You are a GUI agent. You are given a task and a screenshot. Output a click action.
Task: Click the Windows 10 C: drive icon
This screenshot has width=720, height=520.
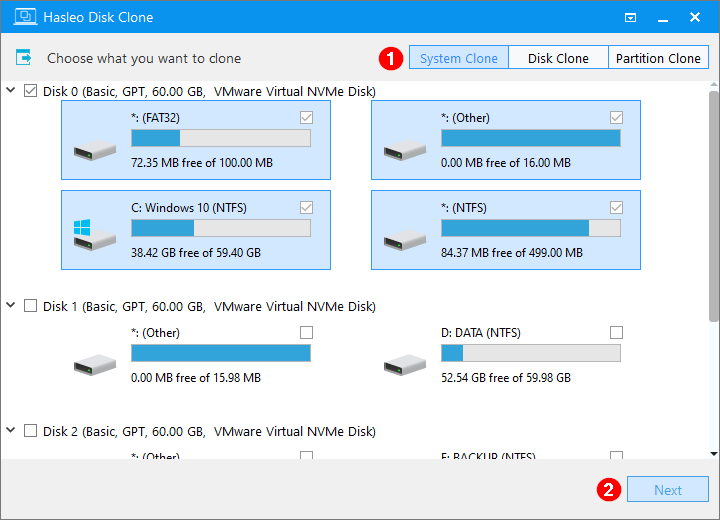95,235
